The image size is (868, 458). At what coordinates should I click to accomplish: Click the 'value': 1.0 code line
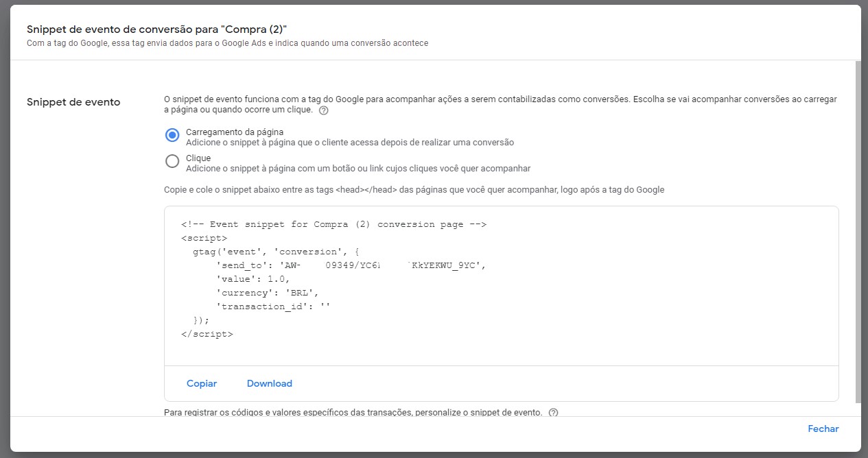(253, 279)
